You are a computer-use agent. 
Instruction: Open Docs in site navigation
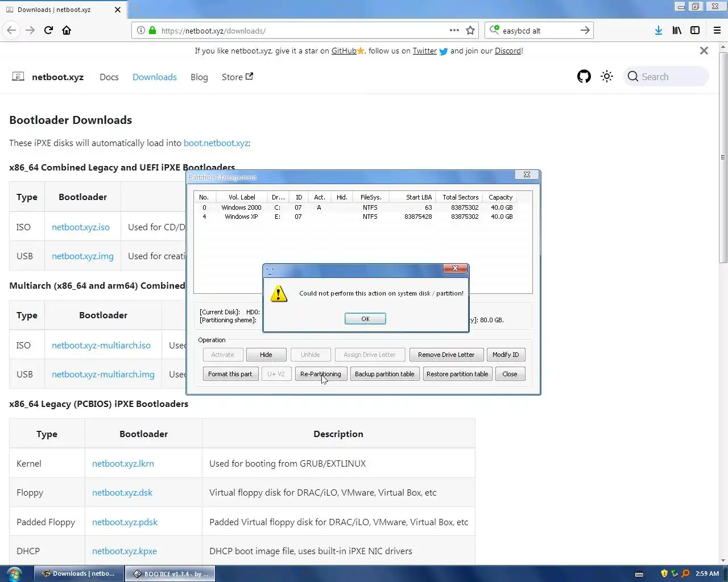[109, 77]
